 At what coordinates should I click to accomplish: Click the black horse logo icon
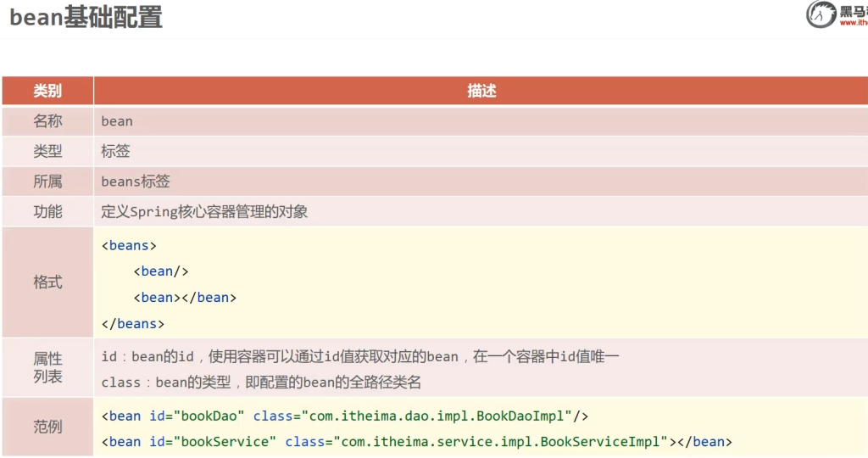[x=821, y=14]
